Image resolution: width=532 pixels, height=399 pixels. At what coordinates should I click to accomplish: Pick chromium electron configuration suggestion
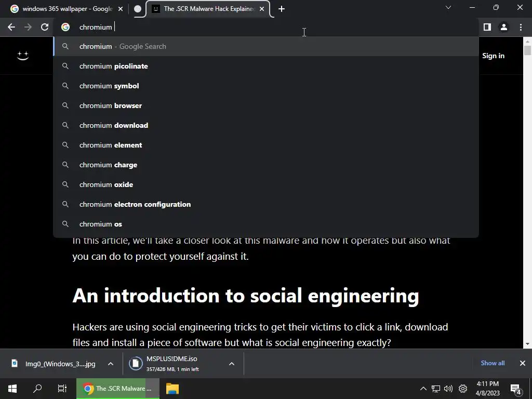click(266, 204)
